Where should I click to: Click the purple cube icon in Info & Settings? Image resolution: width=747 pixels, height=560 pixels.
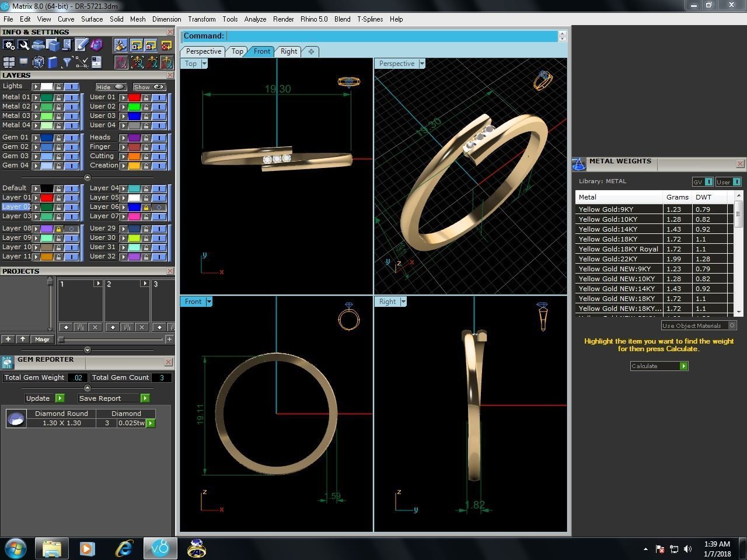tap(96, 45)
